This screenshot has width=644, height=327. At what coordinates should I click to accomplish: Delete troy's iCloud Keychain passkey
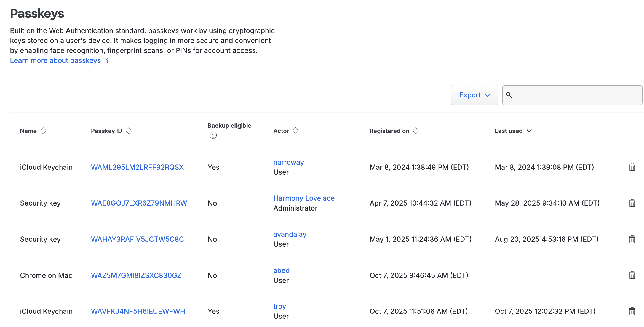(632, 311)
